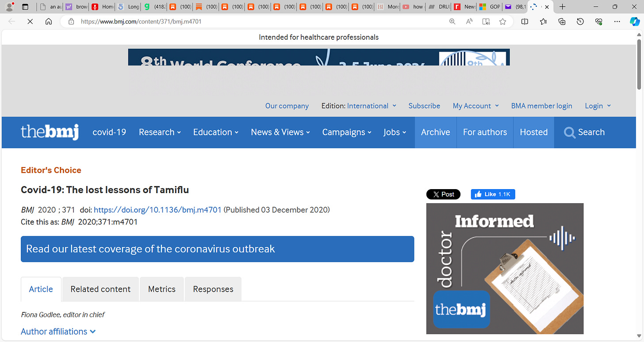The width and height of the screenshot is (644, 342).
Task: Share the article with X Post button
Action: point(443,194)
